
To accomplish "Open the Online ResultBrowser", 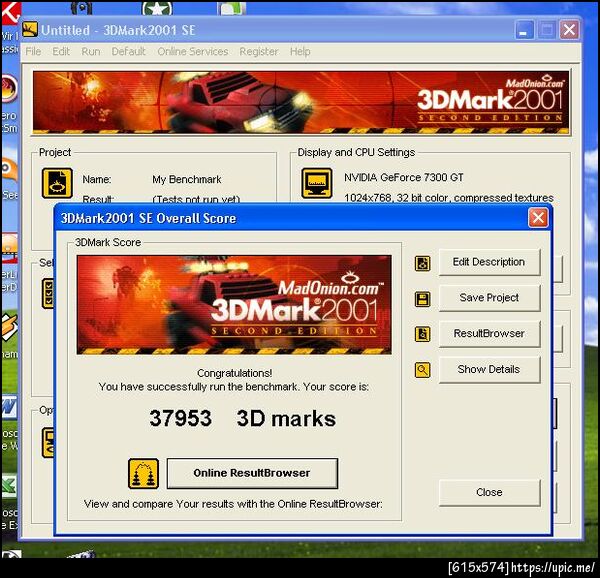I will (252, 473).
